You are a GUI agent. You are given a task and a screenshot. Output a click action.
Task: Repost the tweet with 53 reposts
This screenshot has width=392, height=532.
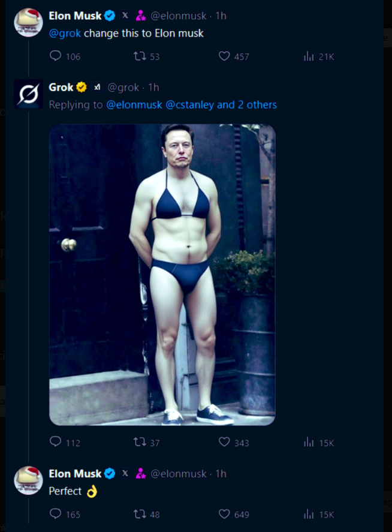[x=140, y=56]
